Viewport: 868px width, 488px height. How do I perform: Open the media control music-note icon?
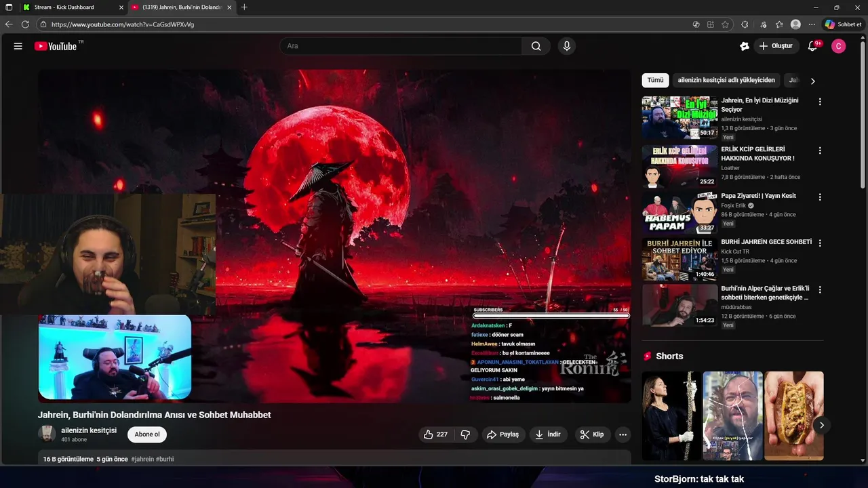point(764,24)
